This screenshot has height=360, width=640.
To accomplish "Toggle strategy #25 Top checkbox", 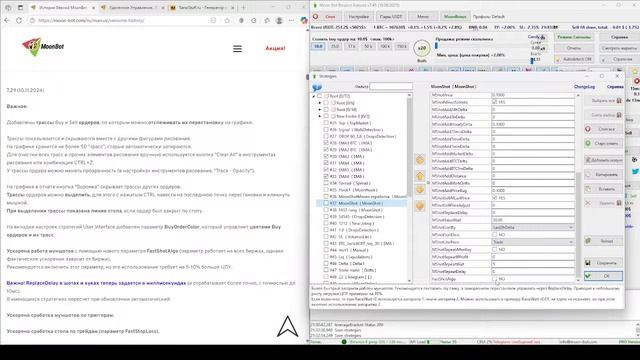I will (x=326, y=123).
